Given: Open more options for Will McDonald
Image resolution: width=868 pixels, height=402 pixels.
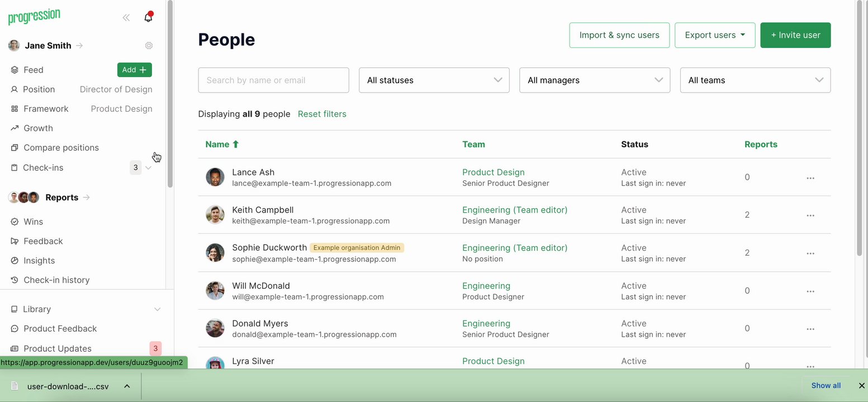Looking at the screenshot, I should click(810, 291).
